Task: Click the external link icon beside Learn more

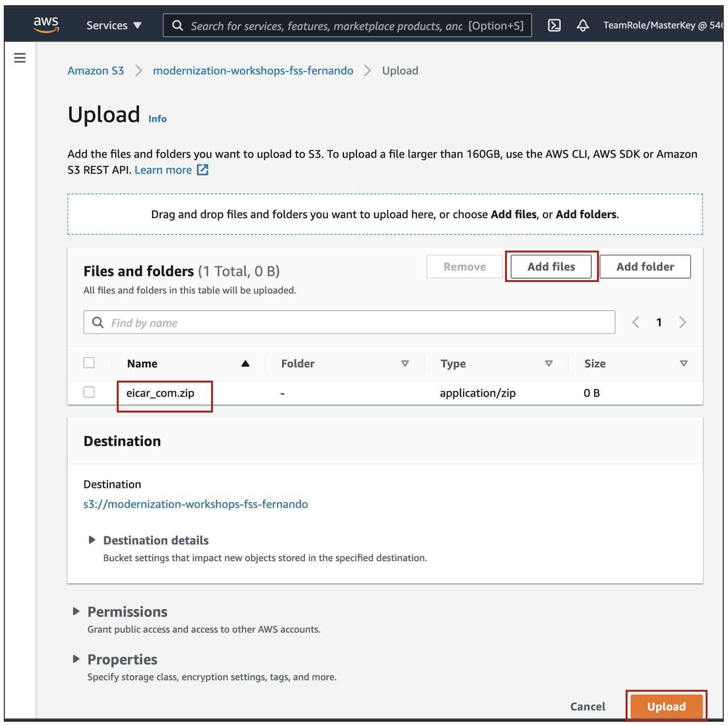Action: [x=203, y=170]
